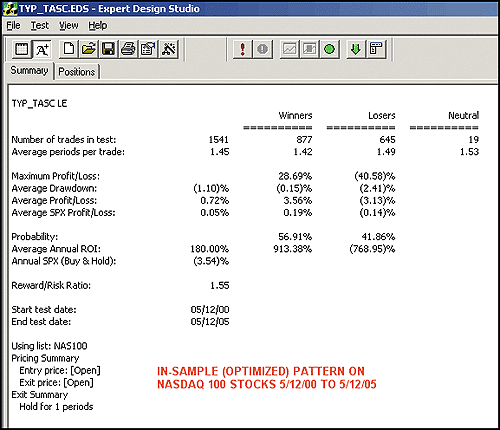Open the View menu
The height and width of the screenshot is (430, 500).
[69, 25]
